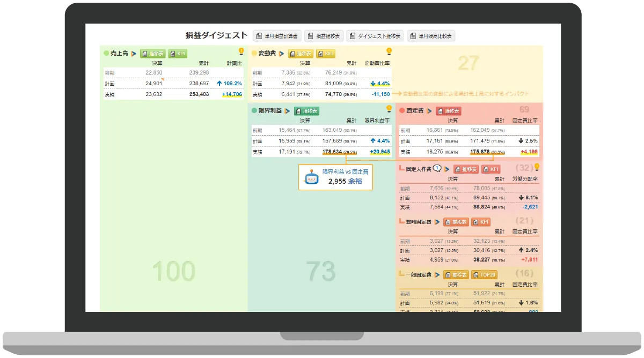Click 推移表 button in 限界利益 panel
The width and height of the screenshot is (644, 358).
[x=306, y=111]
